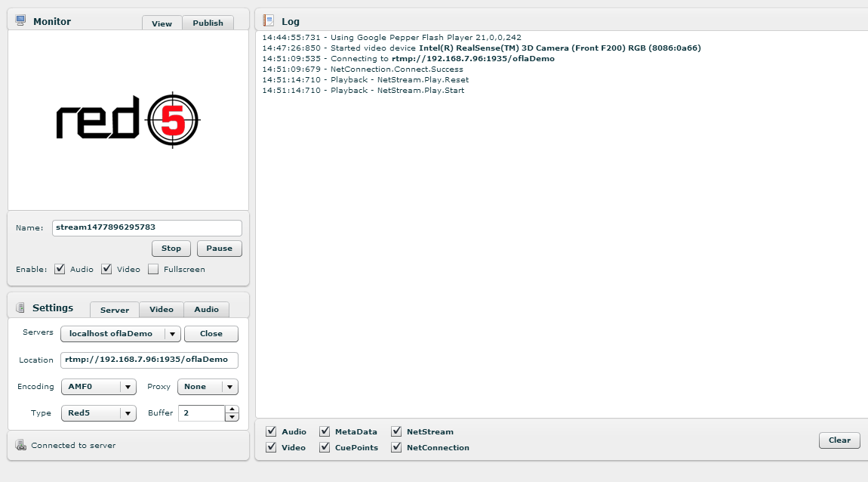Image resolution: width=868 pixels, height=482 pixels.
Task: Open the Servers dropdown list
Action: click(x=121, y=333)
